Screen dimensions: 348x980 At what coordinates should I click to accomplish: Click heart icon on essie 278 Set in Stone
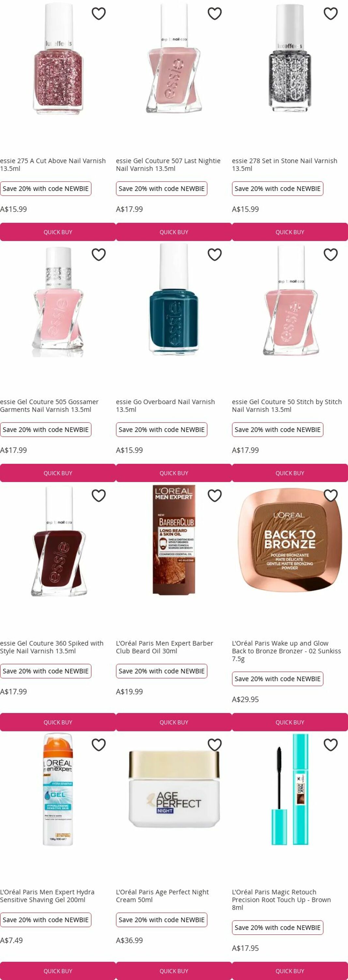point(330,14)
